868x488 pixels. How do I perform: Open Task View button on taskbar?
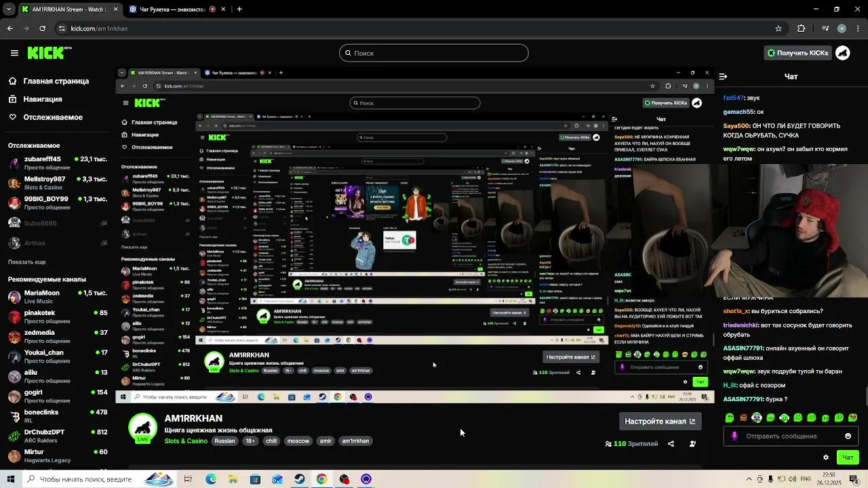point(188,479)
